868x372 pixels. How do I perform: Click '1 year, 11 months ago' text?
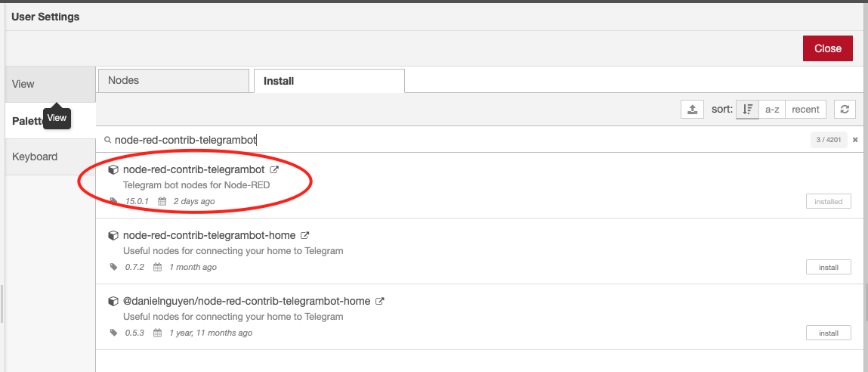click(211, 333)
